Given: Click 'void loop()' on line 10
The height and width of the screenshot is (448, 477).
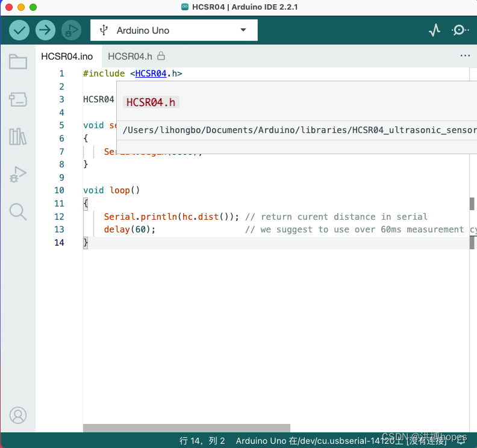Looking at the screenshot, I should point(111,190).
